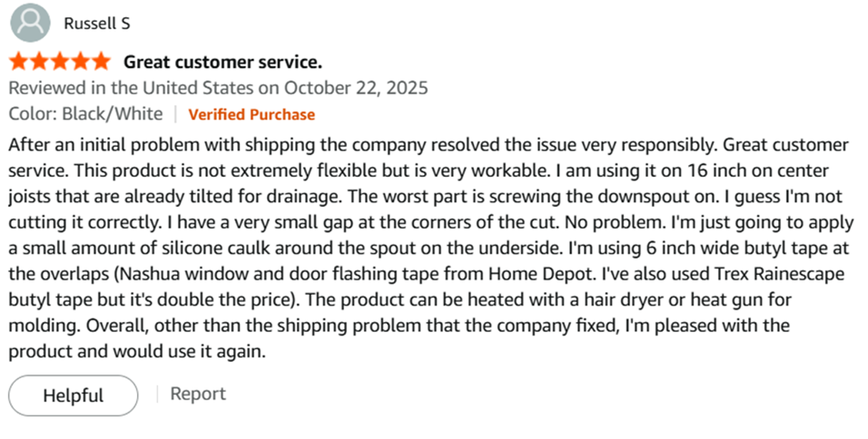Open the reviewer name "Russell S"
This screenshot has width=868, height=439.
pos(97,24)
